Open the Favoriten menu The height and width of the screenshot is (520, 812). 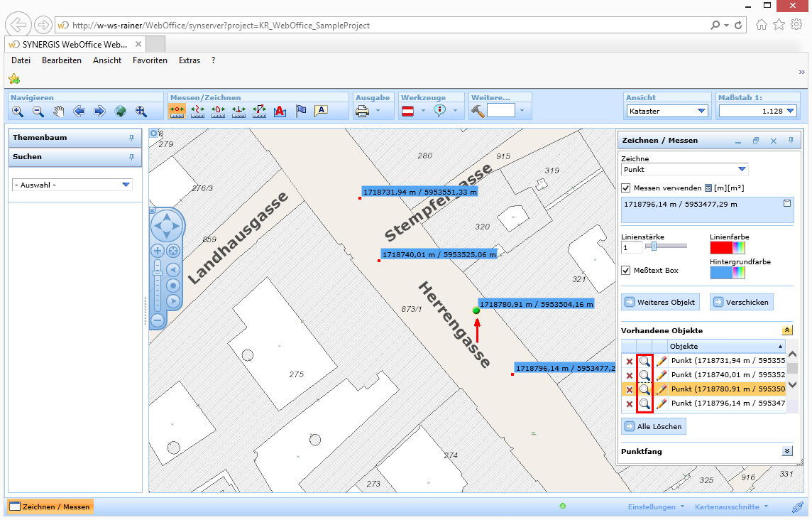tap(150, 60)
